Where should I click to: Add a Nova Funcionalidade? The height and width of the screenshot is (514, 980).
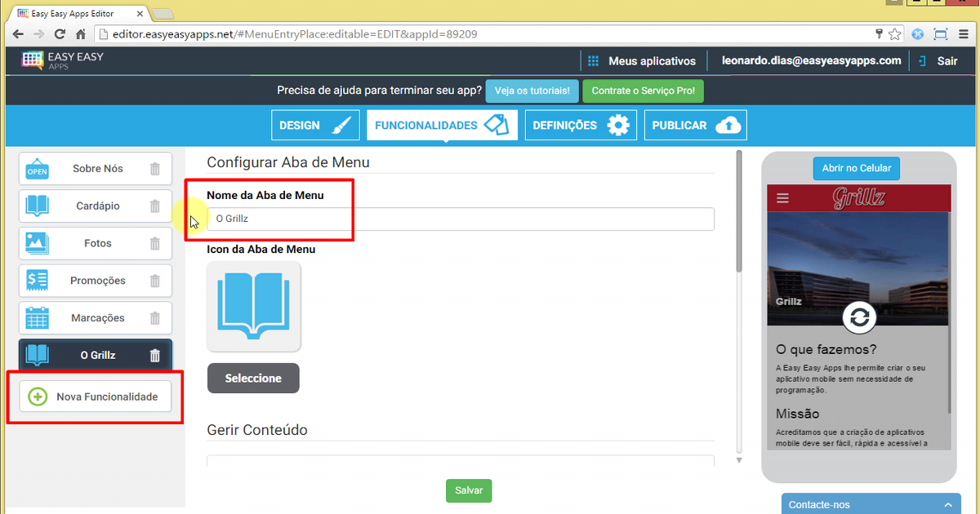96,397
